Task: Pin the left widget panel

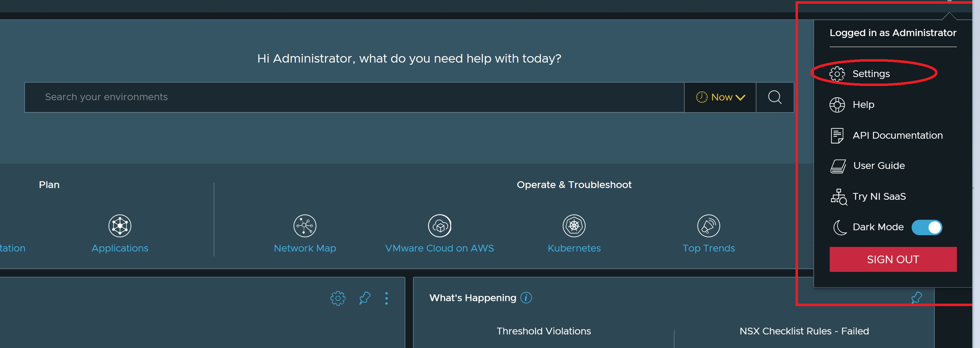Action: pos(364,298)
